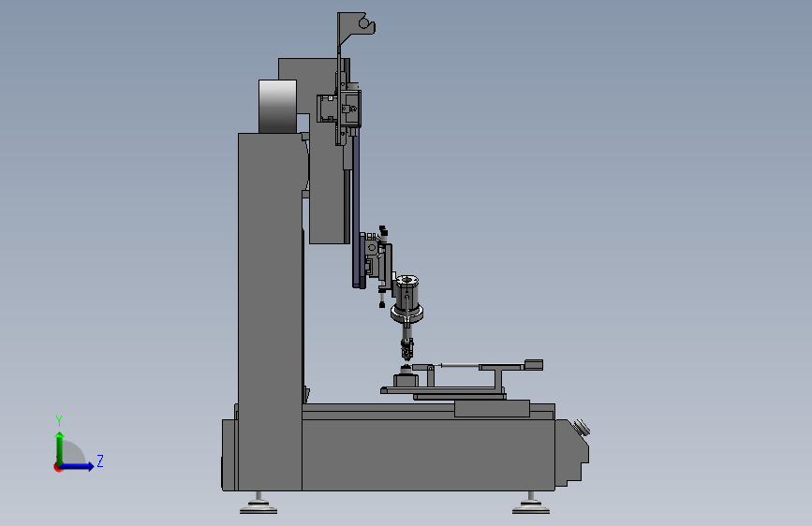The image size is (812, 526).
Task: Select the large base housing of the machine
Action: pos(428,454)
